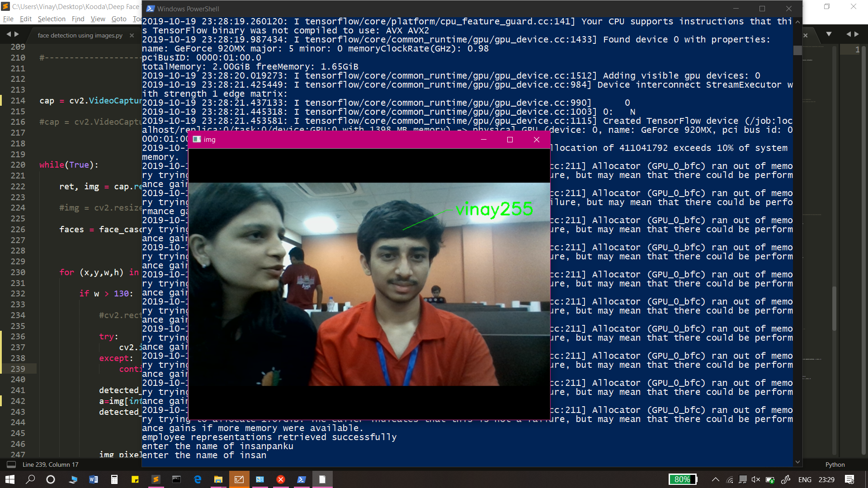Unmute the volume from system tray
The height and width of the screenshot is (488, 868).
coord(756,479)
